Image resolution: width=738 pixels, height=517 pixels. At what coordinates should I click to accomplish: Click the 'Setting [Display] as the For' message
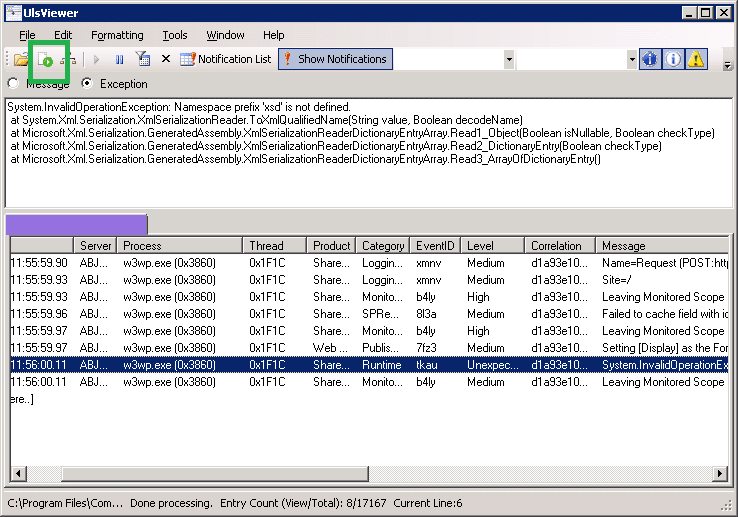click(x=665, y=348)
